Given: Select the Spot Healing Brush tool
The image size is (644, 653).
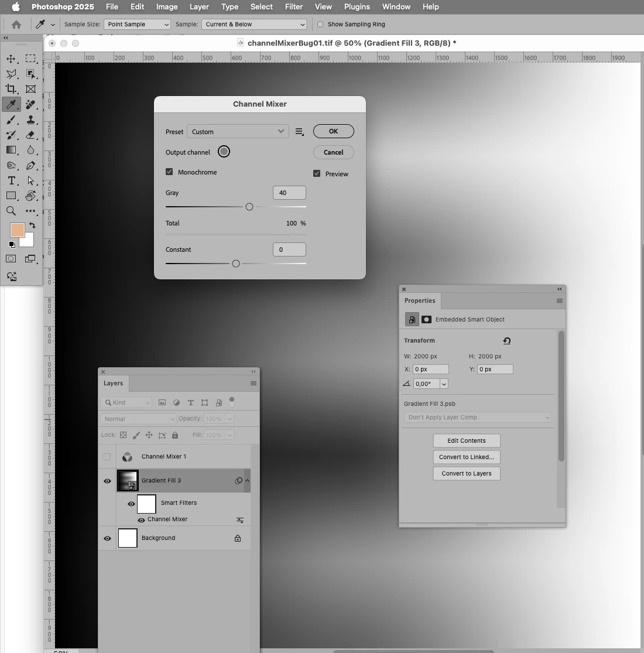Looking at the screenshot, I should tap(30, 104).
